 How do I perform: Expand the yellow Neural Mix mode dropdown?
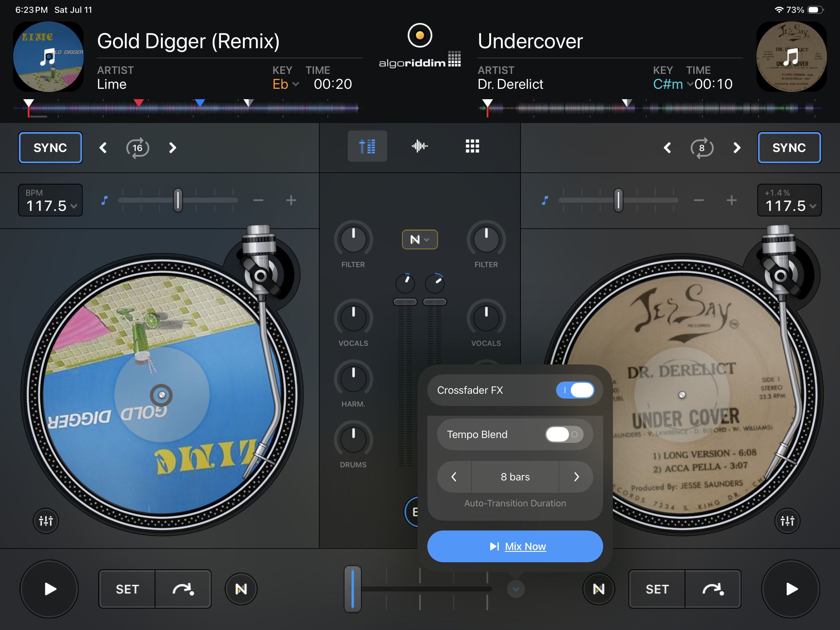point(420,240)
